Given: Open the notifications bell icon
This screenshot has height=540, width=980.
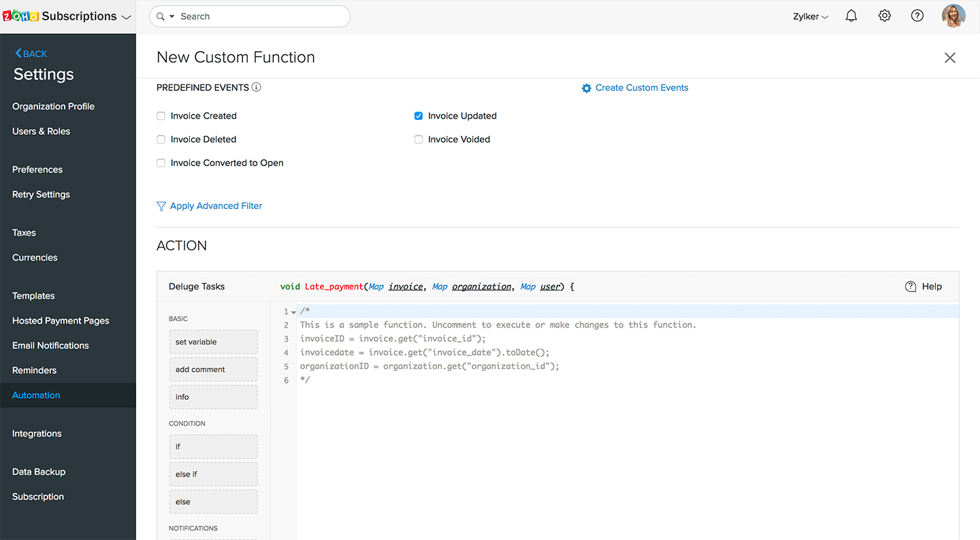Looking at the screenshot, I should [x=851, y=16].
